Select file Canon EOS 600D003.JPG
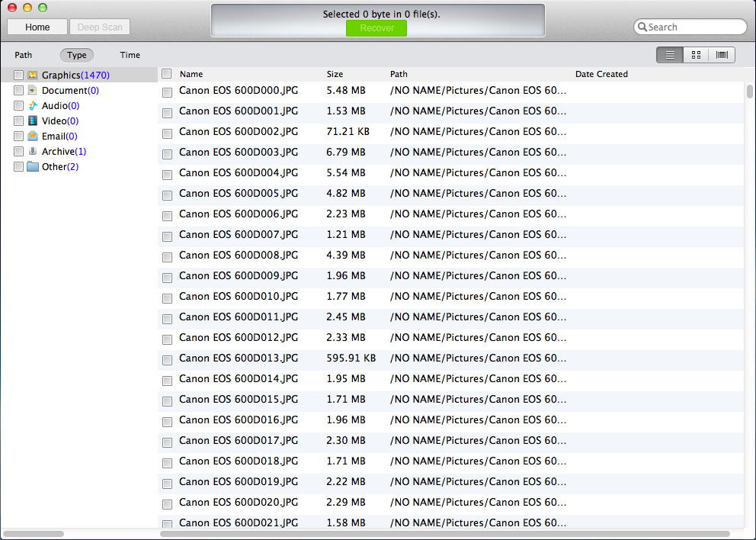This screenshot has height=540, width=756. [x=239, y=152]
